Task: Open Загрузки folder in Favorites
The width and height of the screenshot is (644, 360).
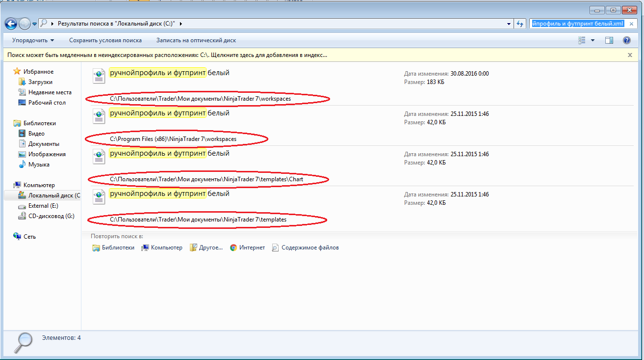Action: 40,82
